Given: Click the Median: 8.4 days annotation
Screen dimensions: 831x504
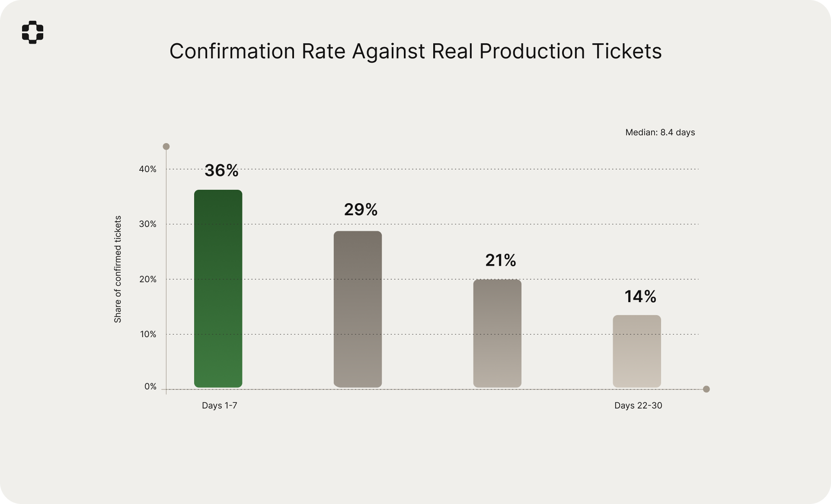Looking at the screenshot, I should pyautogui.click(x=660, y=132).
